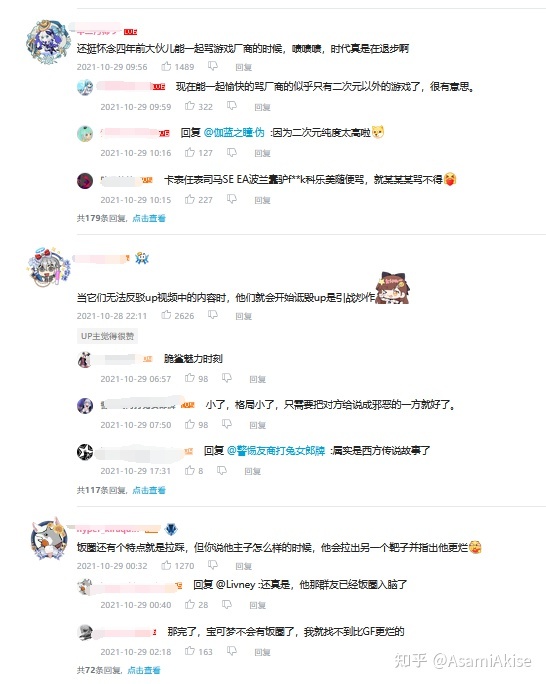Like the reply with 322 likes
Viewport: 546px width, 684px height.
[x=190, y=106]
